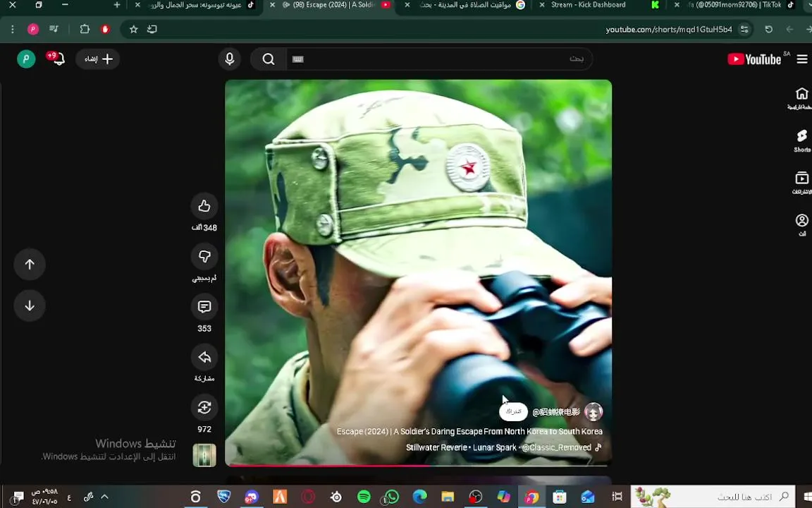
Task: Open File Explorer from the taskbar
Action: click(448, 497)
